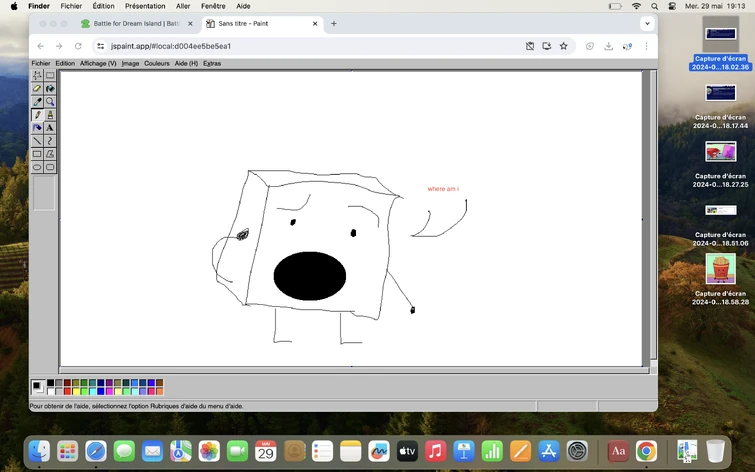Screen dimensions: 755x472
Task: Select the Text tool
Action: [x=50, y=128]
